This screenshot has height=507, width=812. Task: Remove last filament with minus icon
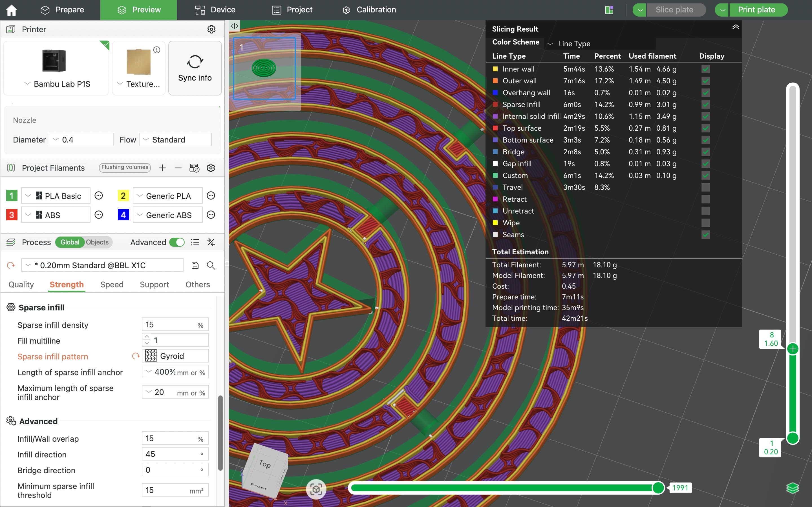(178, 168)
